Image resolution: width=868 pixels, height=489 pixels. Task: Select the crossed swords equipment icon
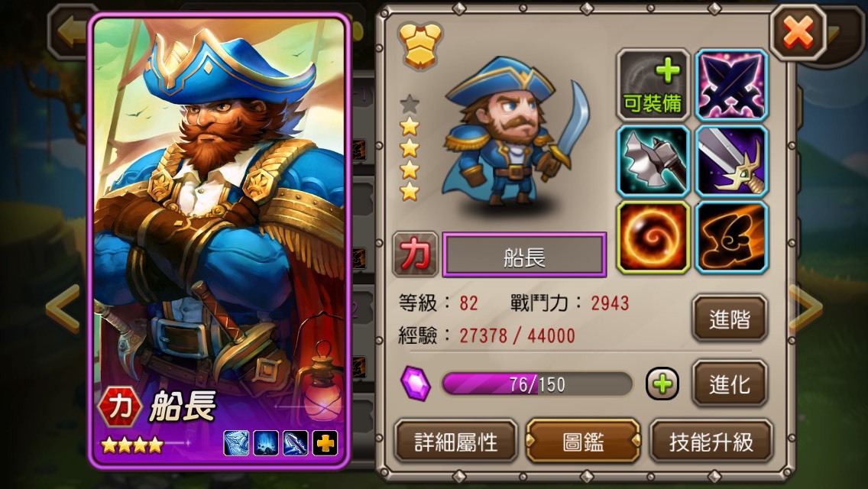731,85
